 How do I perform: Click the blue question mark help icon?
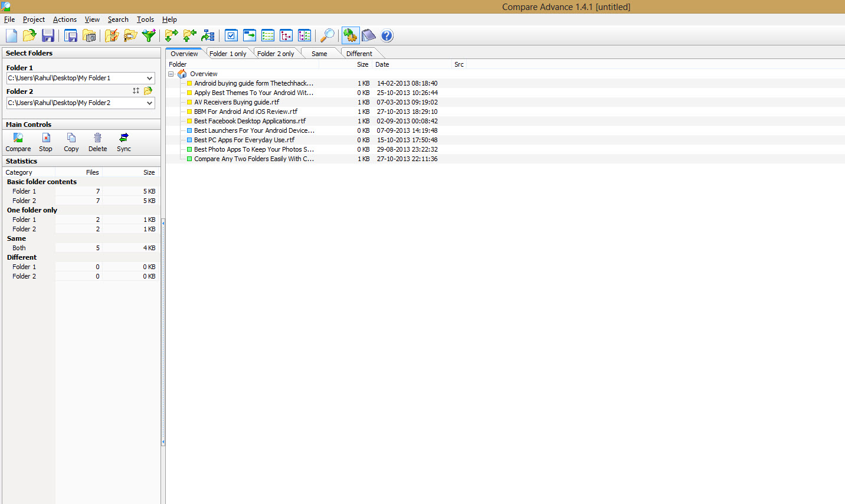[x=387, y=35]
